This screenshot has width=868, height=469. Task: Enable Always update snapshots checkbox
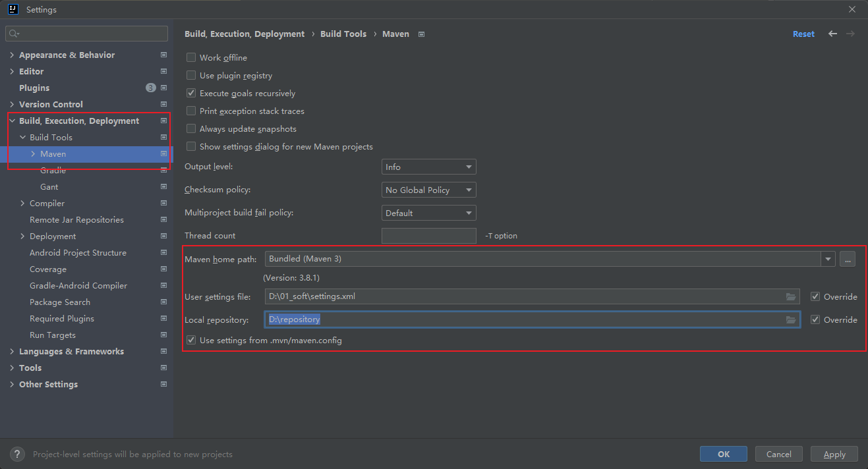pyautogui.click(x=191, y=129)
